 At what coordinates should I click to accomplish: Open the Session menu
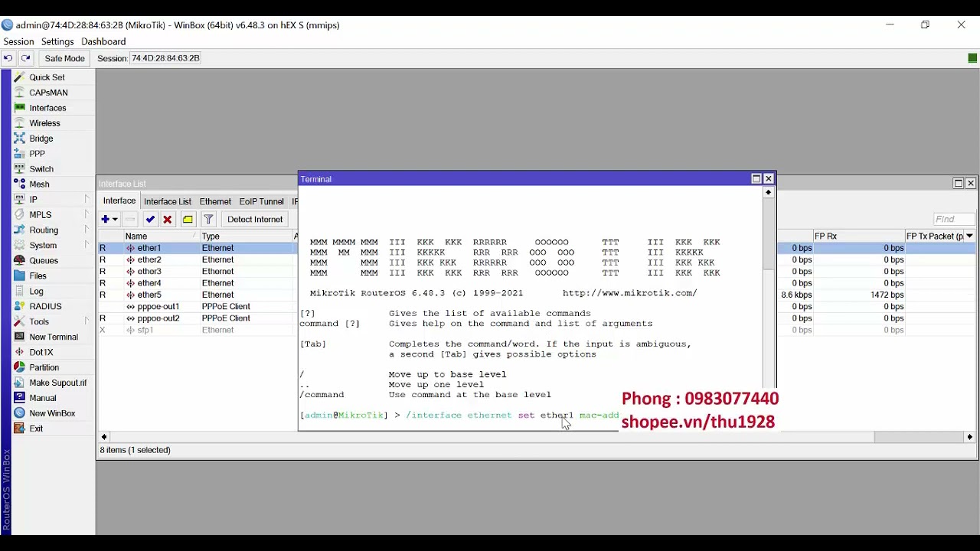[18, 41]
